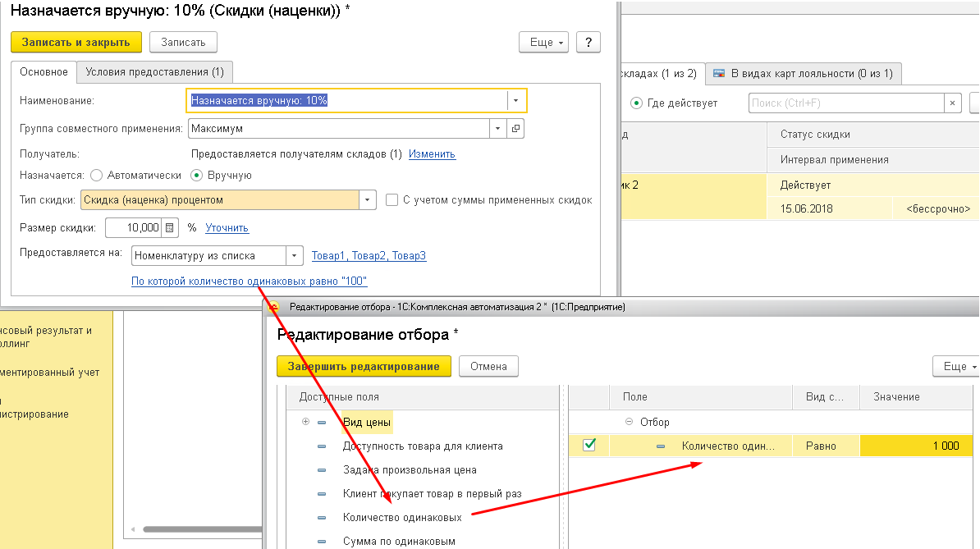
Task: Click the Изменить link for recipients
Action: [432, 154]
